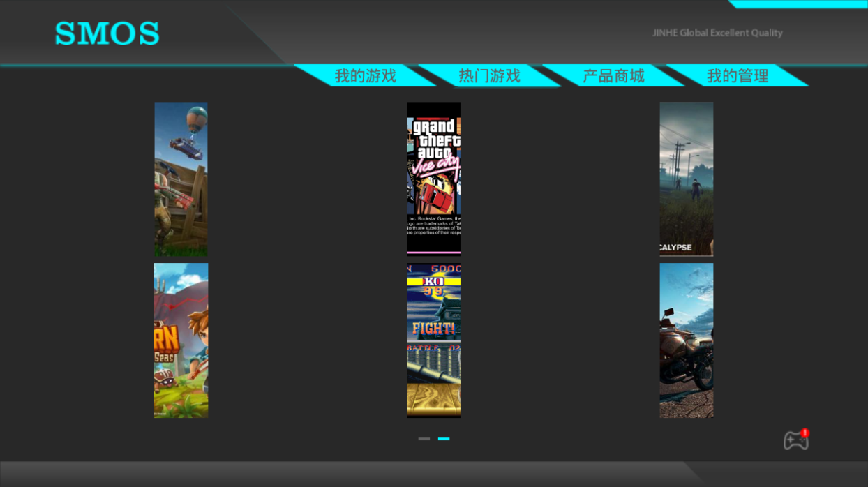The image size is (868, 487).
Task: Open the motorcycle game thumbnail
Action: 687,340
